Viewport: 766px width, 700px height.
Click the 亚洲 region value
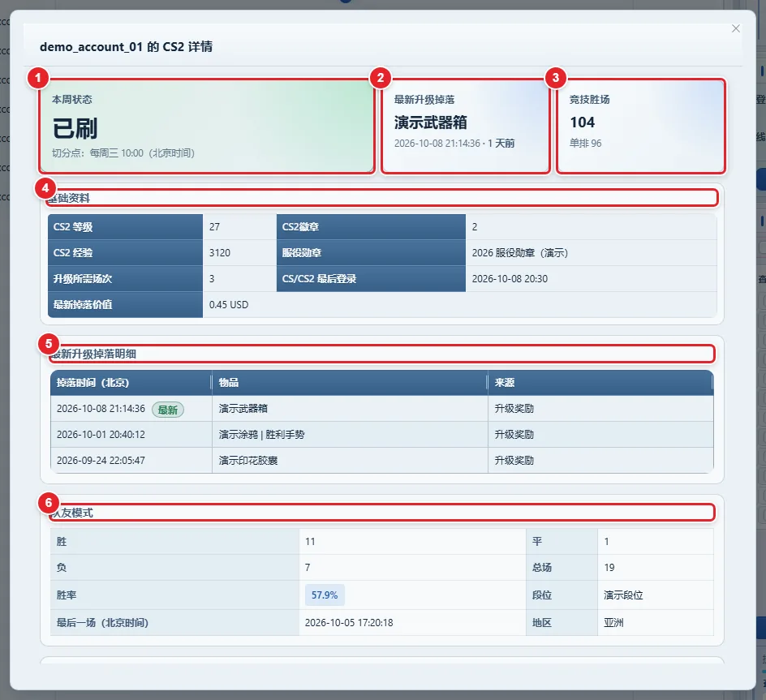coord(613,623)
